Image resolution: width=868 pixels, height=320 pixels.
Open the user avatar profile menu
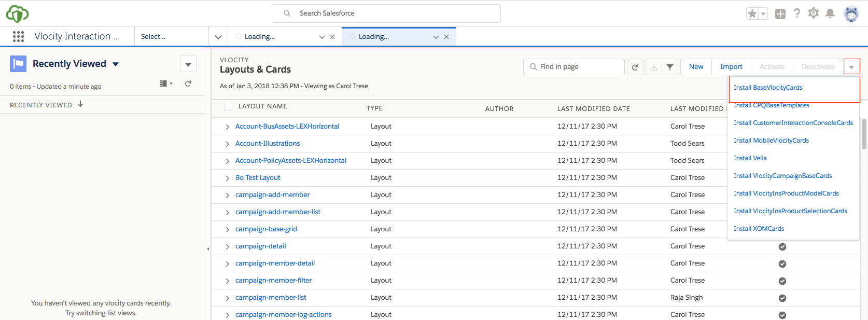point(851,13)
